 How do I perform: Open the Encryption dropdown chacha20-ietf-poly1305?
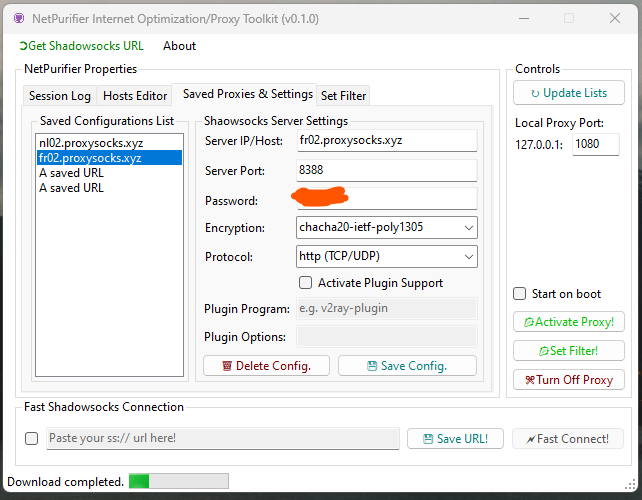click(387, 227)
